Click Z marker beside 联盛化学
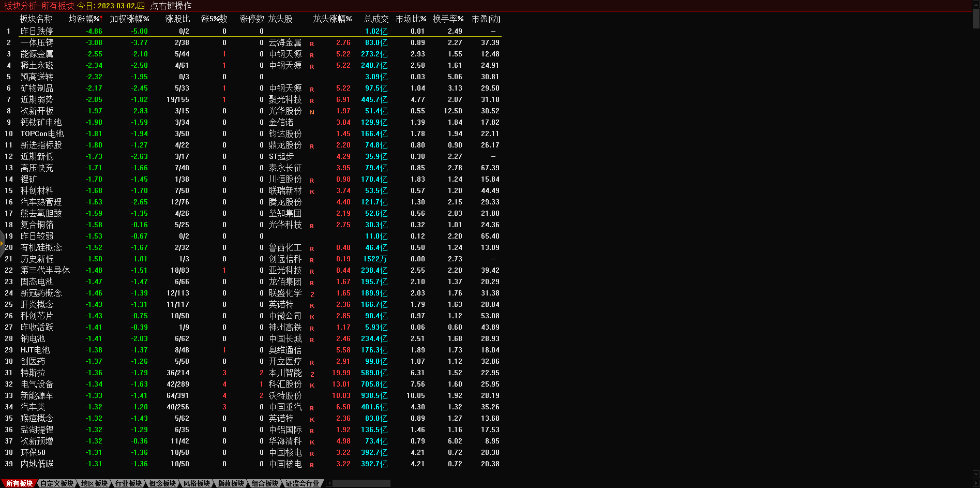Screen dimensions: 980x488 [x=312, y=294]
